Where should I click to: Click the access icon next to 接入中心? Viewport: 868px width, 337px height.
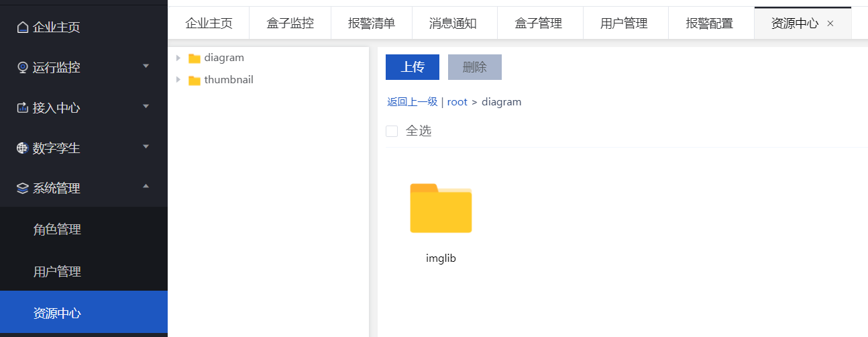[23, 107]
